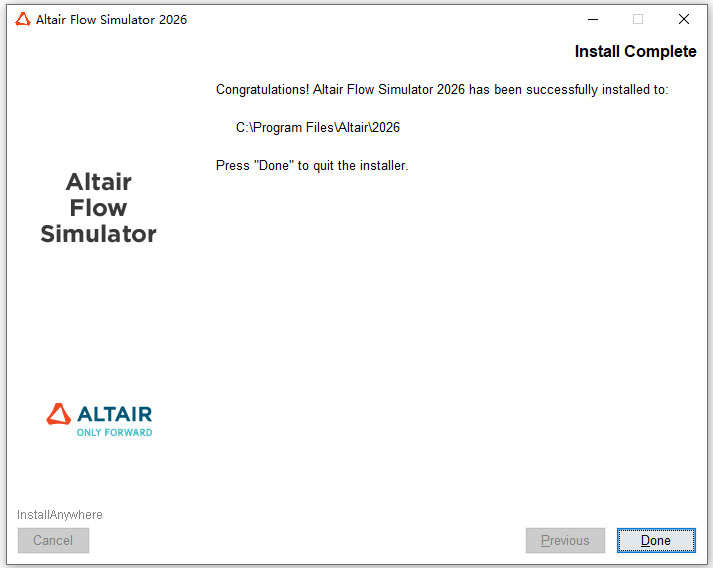This screenshot has height=568, width=713.
Task: Click the Altair logo icon in title bar
Action: pyautogui.click(x=23, y=20)
